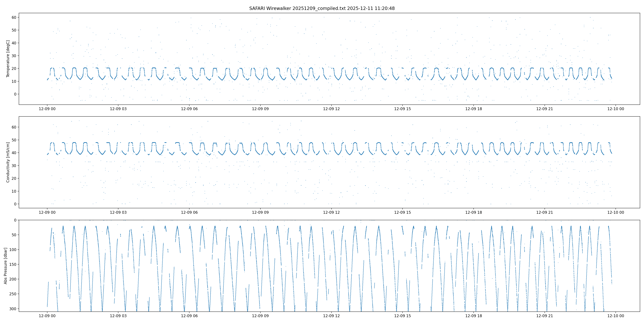Click the Temperature [degC] y-axis label
Viewport: 644px width, 322px height.
[8, 59]
